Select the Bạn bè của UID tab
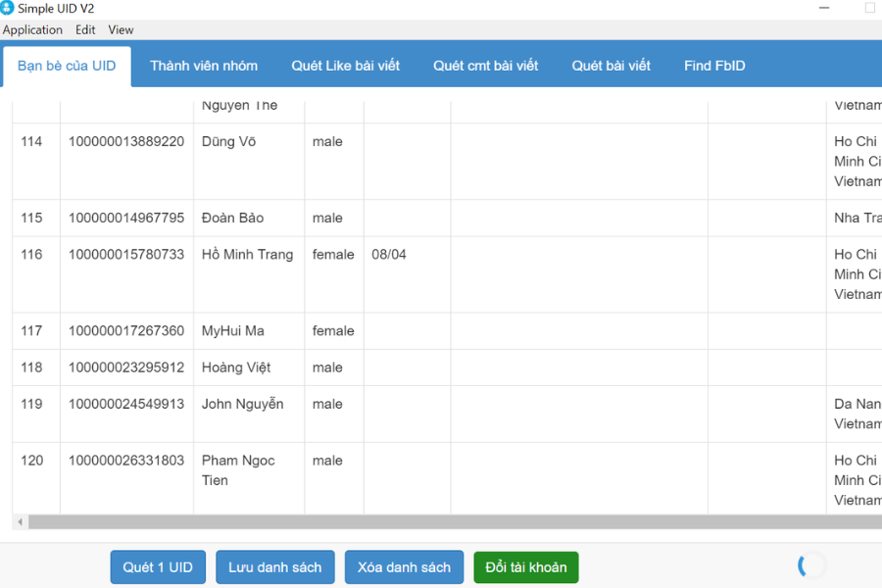 67,66
